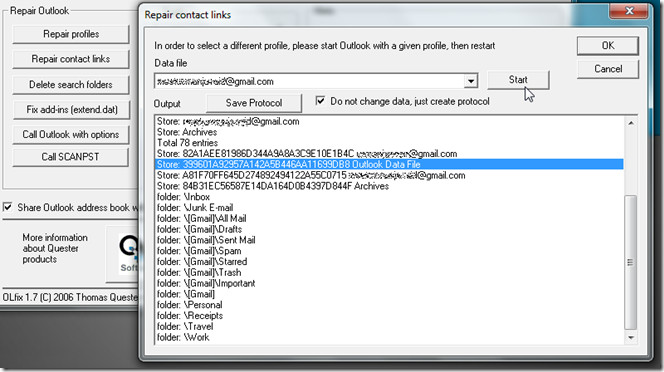This screenshot has width=664, height=372.
Task: Click output list scrollbar up arrow
Action: pyautogui.click(x=631, y=123)
